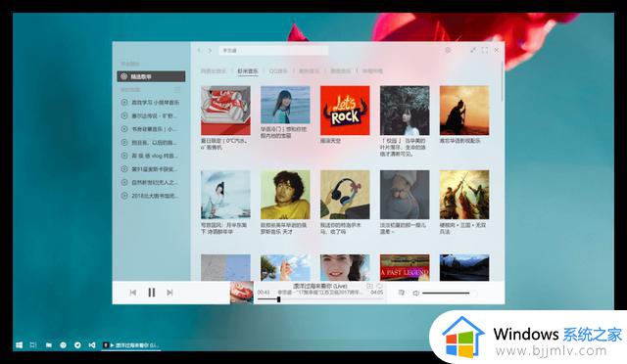Image resolution: width=627 pixels, height=364 pixels.
Task: Switch to the QQ音乐 tab
Action: 278,71
